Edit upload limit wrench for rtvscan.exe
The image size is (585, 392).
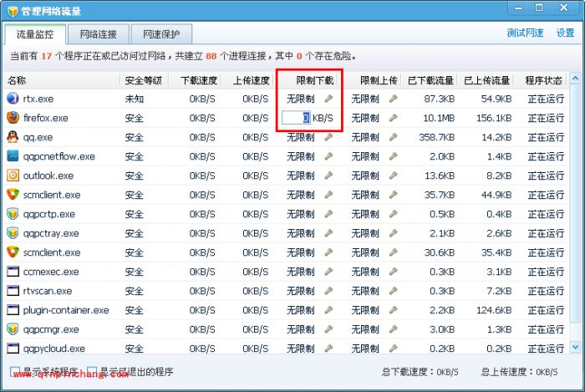tap(393, 291)
